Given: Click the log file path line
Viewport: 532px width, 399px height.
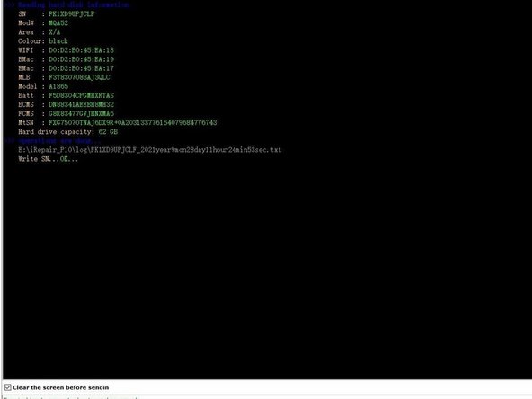Looking at the screenshot, I should pyautogui.click(x=149, y=149).
